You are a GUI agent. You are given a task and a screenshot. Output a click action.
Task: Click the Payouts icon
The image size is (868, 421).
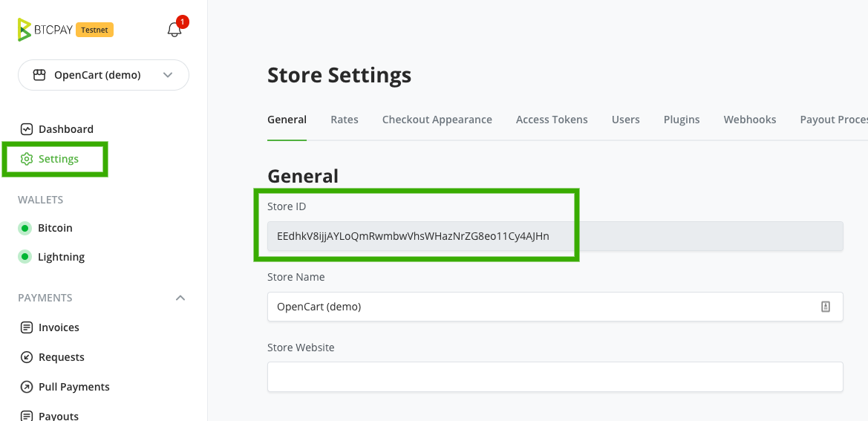click(x=26, y=416)
